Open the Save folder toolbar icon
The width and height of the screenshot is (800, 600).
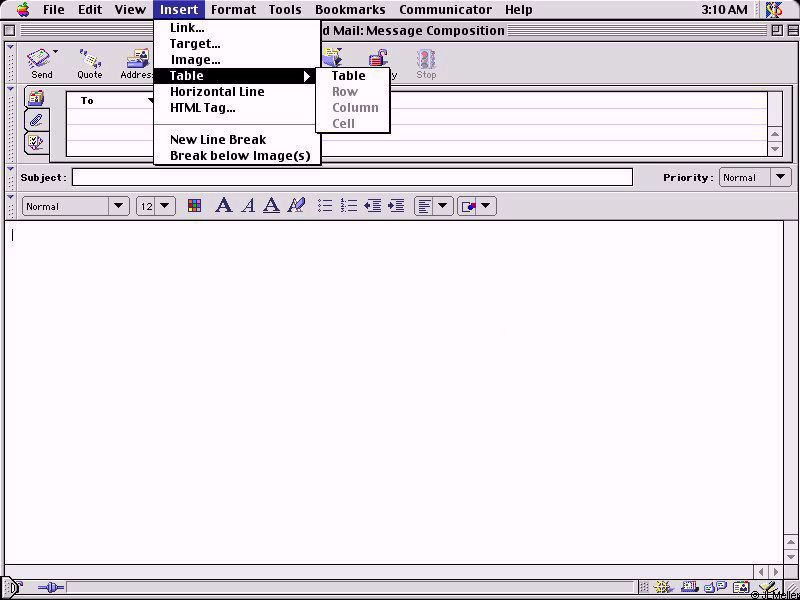(x=332, y=57)
